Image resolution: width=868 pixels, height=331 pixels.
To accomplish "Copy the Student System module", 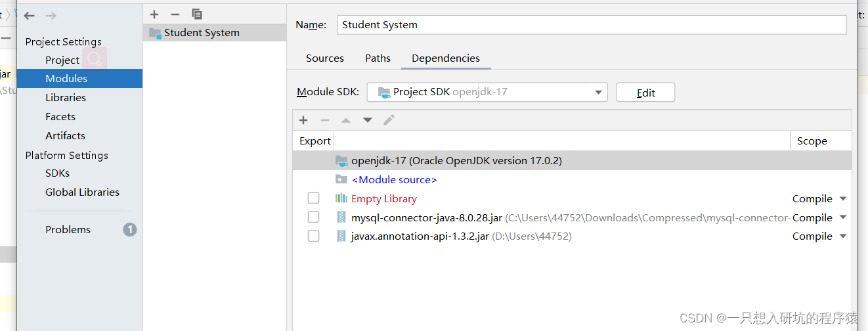I will pos(196,14).
